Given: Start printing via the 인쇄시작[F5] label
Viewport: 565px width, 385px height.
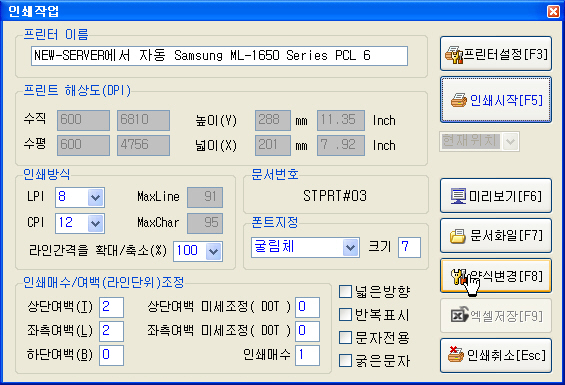Looking at the screenshot, I should click(x=506, y=100).
